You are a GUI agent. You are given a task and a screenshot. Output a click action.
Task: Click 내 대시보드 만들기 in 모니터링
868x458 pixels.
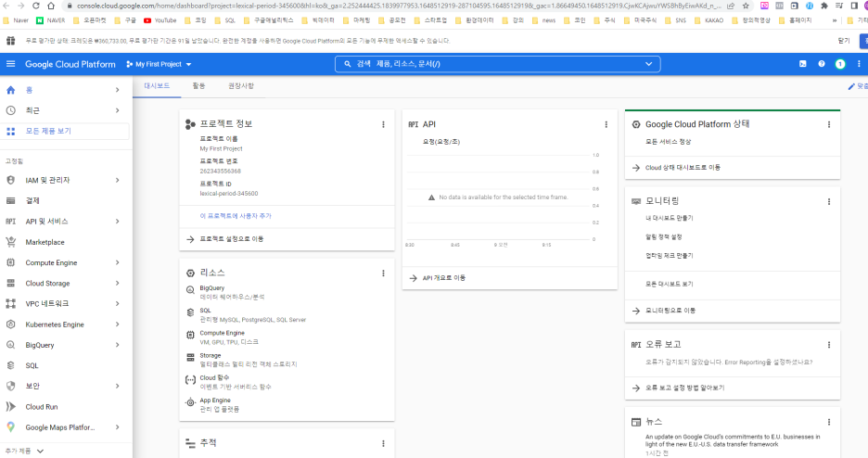669,218
